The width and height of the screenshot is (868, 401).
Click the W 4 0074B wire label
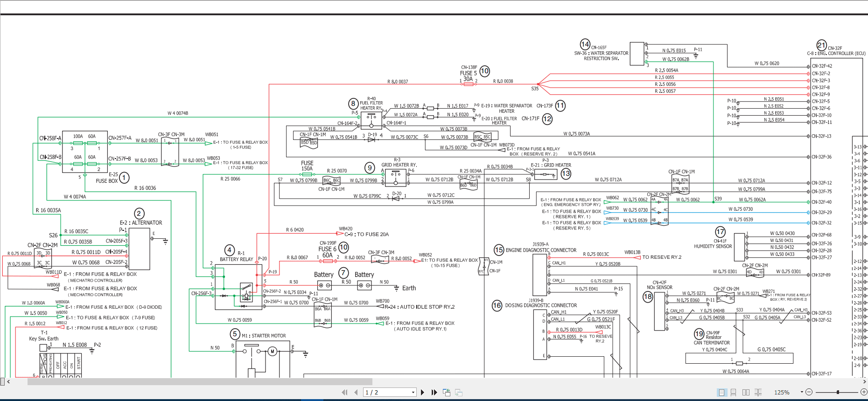pyautogui.click(x=178, y=113)
